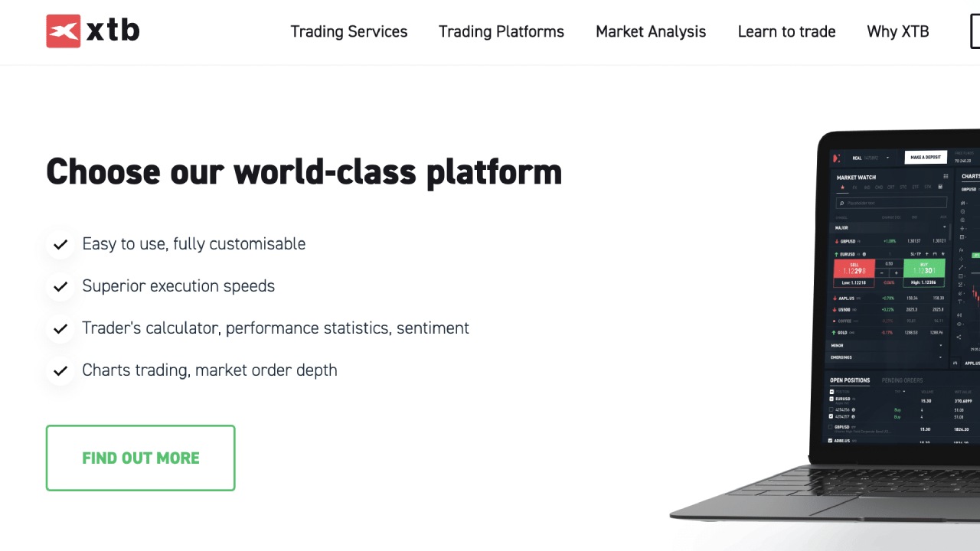Check the box for position 4254256
This screenshot has height=551, width=980.
point(832,410)
